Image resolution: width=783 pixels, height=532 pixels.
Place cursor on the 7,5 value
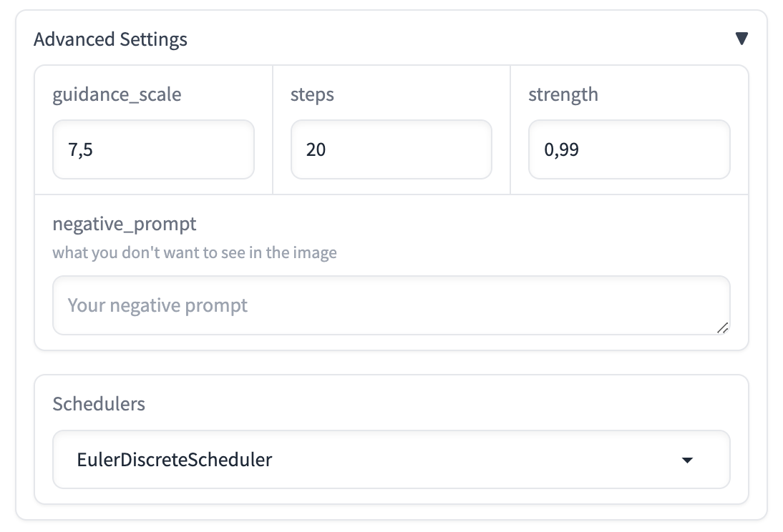tap(81, 150)
